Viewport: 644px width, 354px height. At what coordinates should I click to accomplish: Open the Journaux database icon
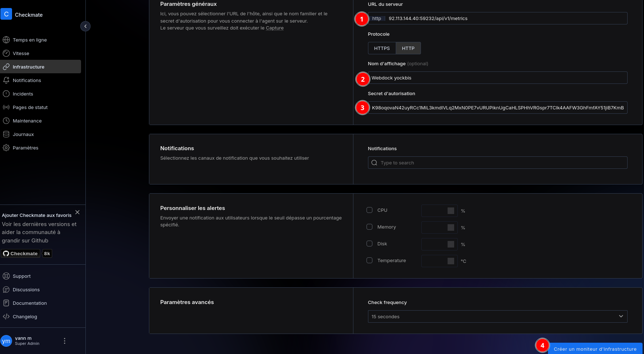(6, 134)
